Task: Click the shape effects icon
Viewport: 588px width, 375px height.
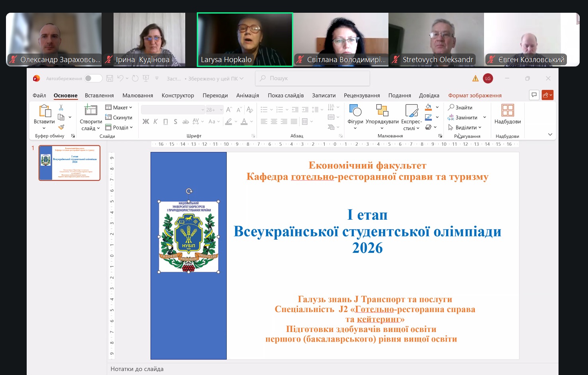Action: [x=429, y=127]
